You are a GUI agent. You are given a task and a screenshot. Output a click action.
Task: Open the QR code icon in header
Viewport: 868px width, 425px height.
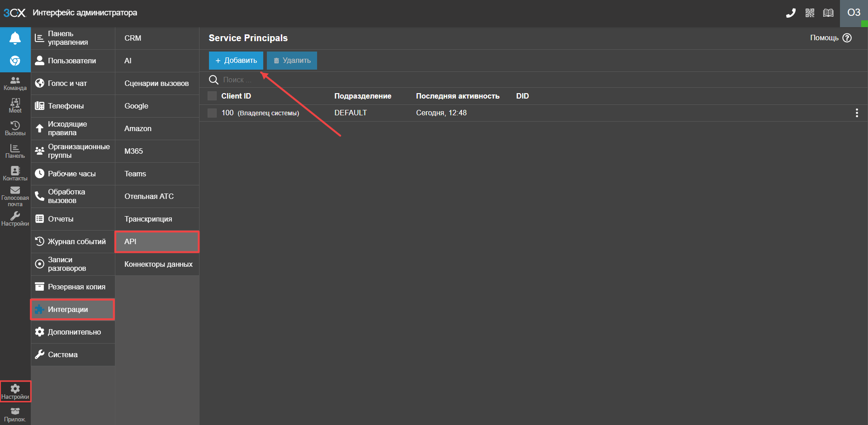tap(810, 13)
